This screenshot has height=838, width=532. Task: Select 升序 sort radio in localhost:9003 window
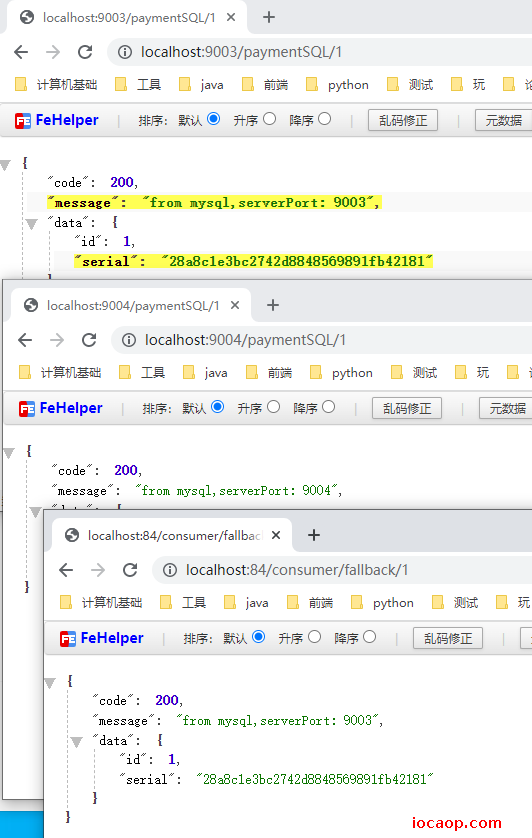tap(269, 119)
